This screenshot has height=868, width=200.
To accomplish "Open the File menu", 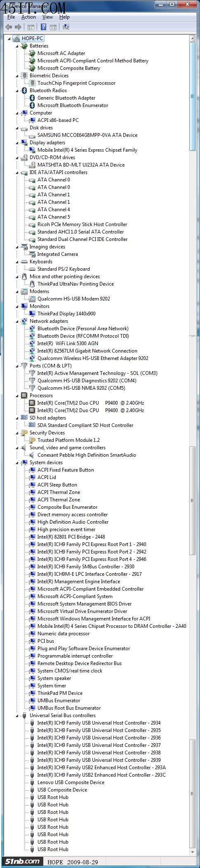I will tap(11, 17).
